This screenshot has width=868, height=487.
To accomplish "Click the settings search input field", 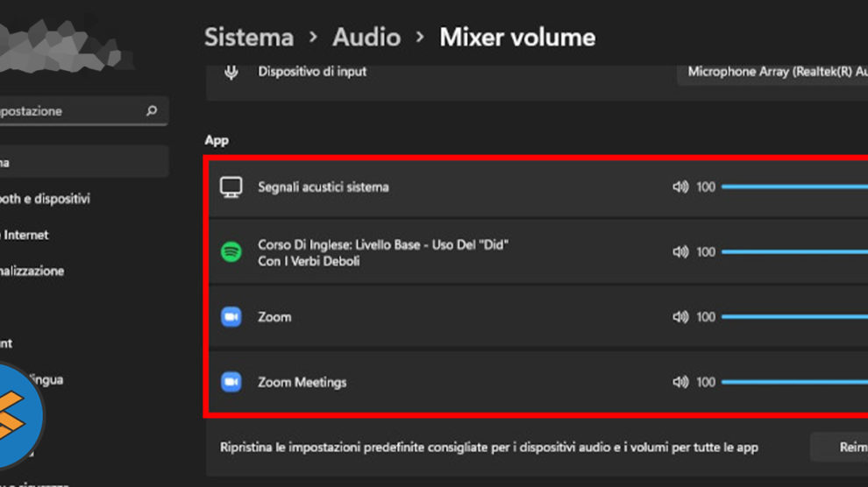I will tap(70, 111).
